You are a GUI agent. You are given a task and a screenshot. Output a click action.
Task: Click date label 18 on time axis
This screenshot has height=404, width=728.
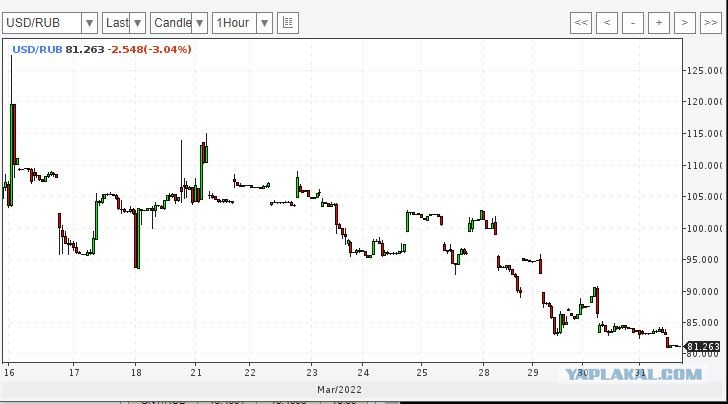(x=136, y=372)
